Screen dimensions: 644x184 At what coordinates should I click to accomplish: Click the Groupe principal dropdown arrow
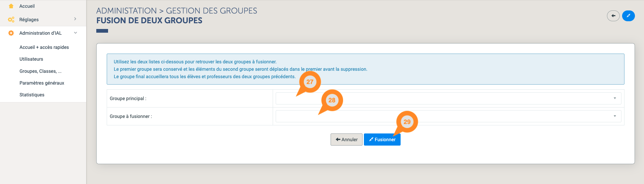pyautogui.click(x=615, y=98)
